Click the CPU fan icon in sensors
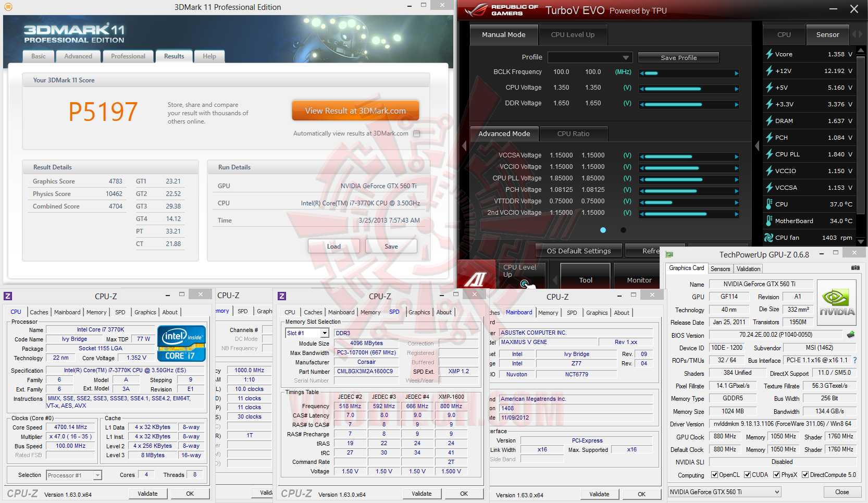Screen dimensions: 868x503 click(769, 237)
